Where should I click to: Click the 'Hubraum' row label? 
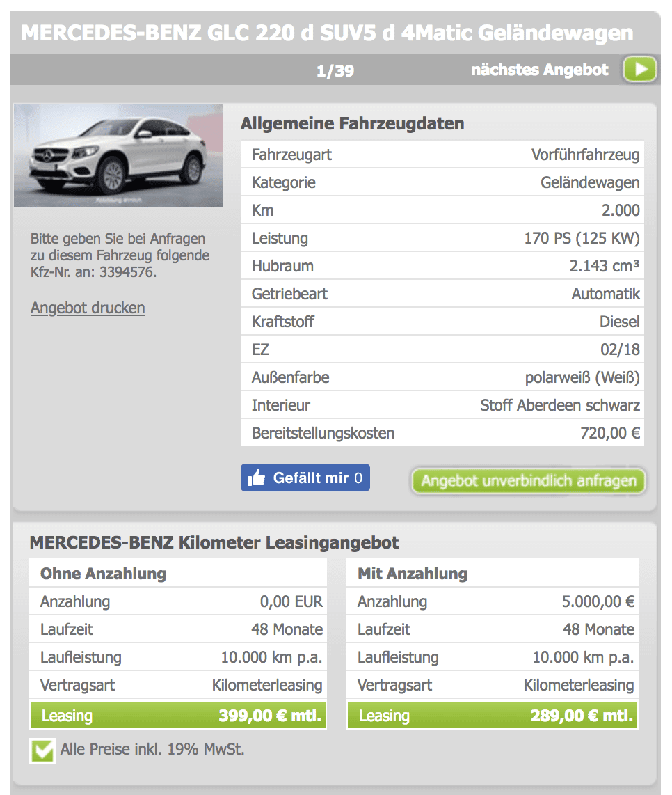283,266
